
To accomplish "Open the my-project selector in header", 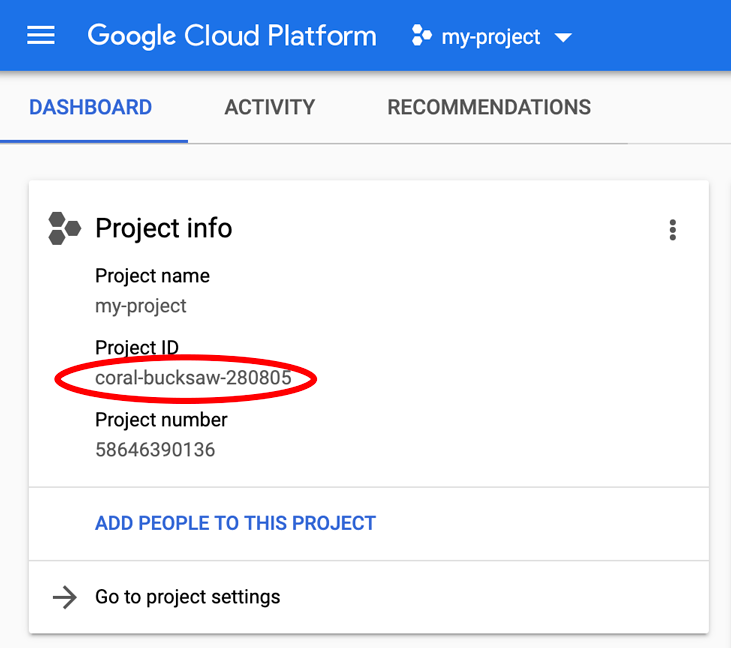I will click(490, 38).
